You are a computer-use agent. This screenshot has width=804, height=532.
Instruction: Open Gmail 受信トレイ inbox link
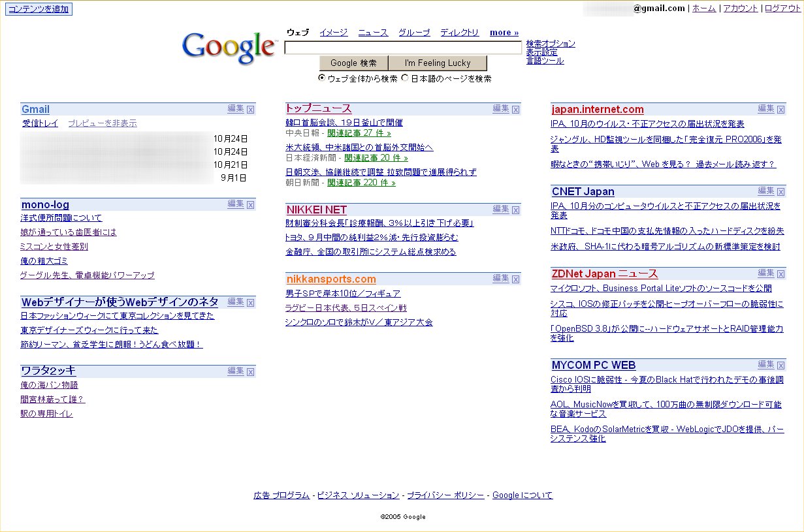tap(40, 123)
